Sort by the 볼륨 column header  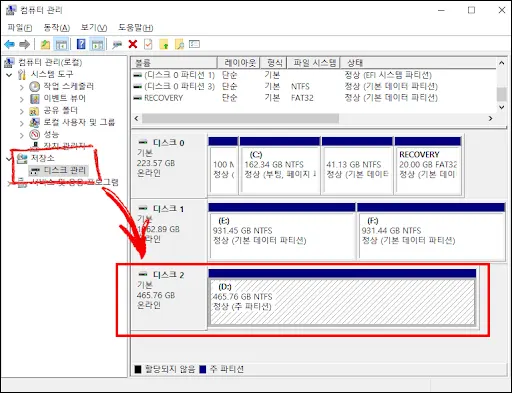pos(174,63)
